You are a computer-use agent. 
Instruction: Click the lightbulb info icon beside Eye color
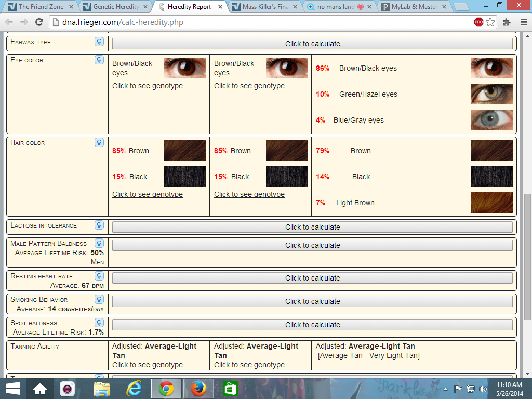[x=99, y=60]
